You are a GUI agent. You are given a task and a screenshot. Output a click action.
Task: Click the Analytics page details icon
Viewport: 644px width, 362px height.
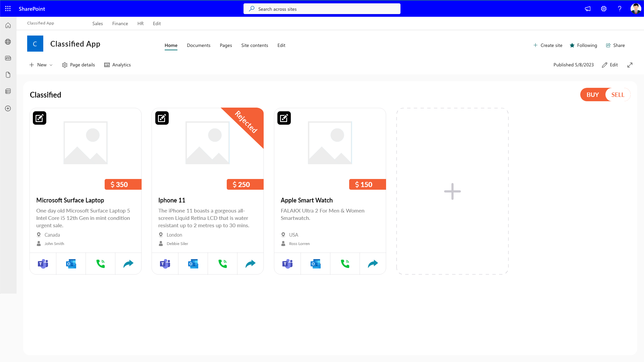(x=107, y=65)
